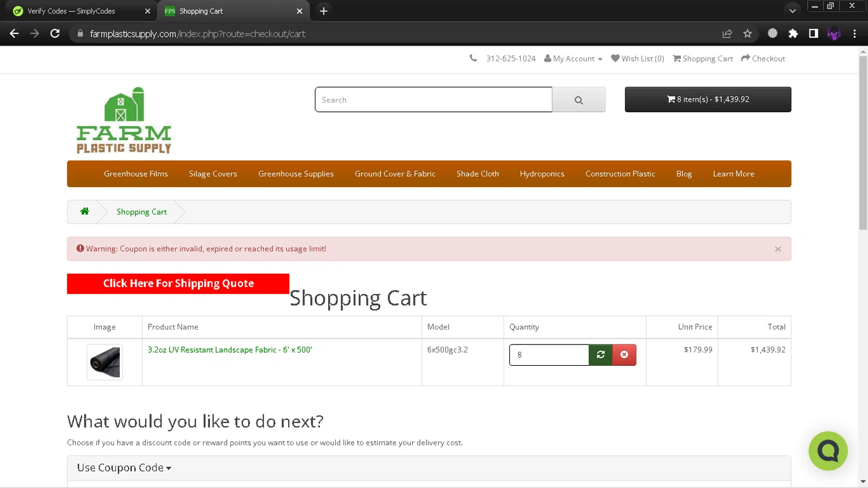Click the quantity input field
This screenshot has width=868, height=488.
549,355
